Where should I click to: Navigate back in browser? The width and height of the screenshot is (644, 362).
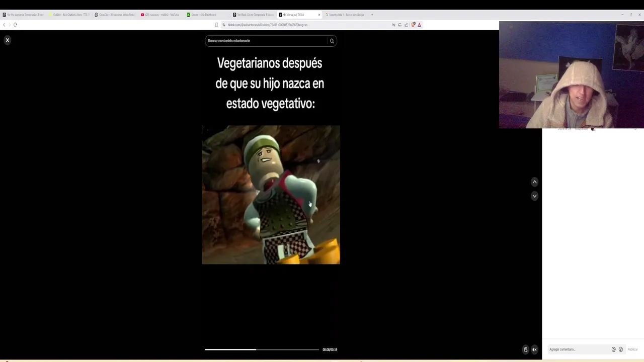pos(4,25)
